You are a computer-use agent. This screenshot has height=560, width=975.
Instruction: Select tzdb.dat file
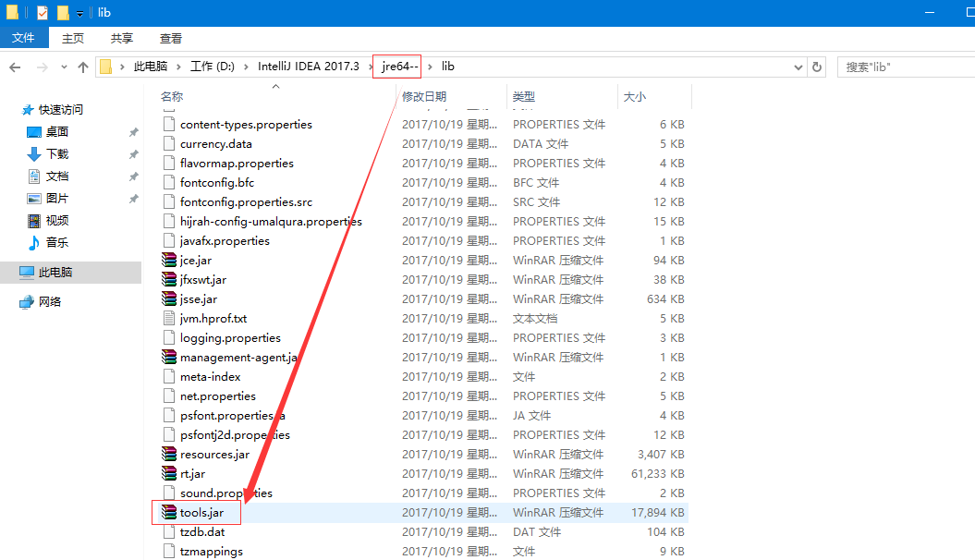(x=202, y=532)
